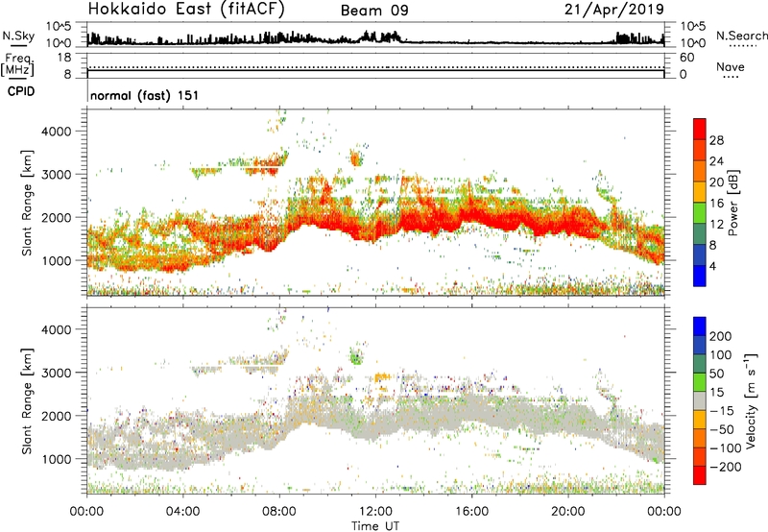The height and width of the screenshot is (532, 768).
Task: Click the 'Nave' legend label
Action: (x=731, y=66)
